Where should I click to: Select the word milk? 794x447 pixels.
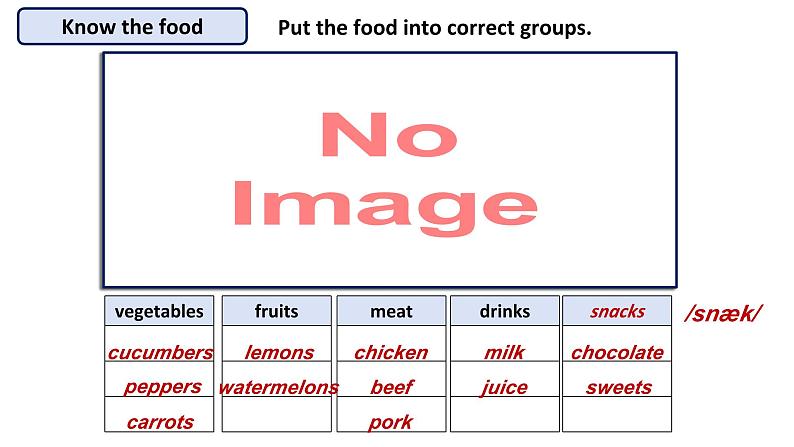point(504,352)
